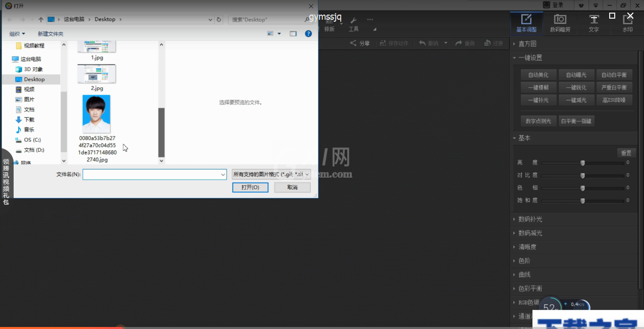Click the 还原 restore icon
Image resolution: width=644 pixels, height=329 pixels.
[493, 43]
